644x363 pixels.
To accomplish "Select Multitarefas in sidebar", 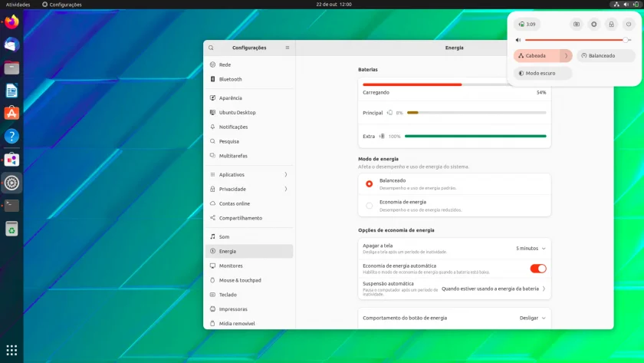I will click(249, 156).
